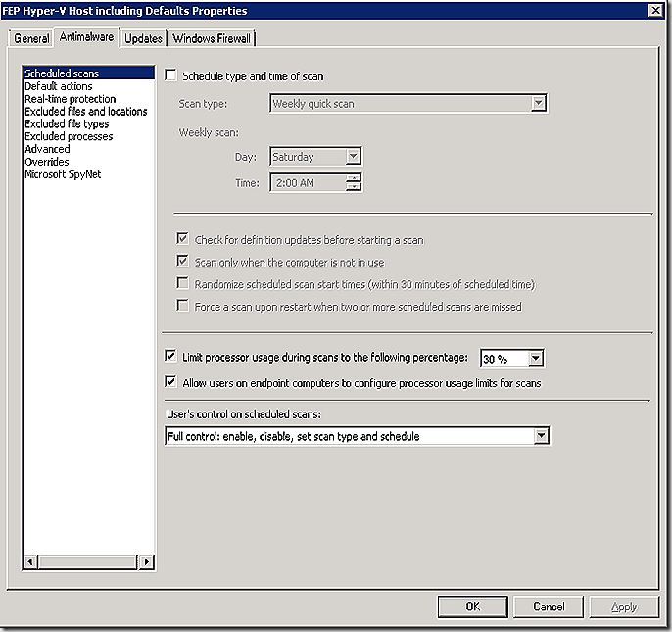Select Scheduled scans in the list
This screenshot has height=632, width=672.
(88, 73)
